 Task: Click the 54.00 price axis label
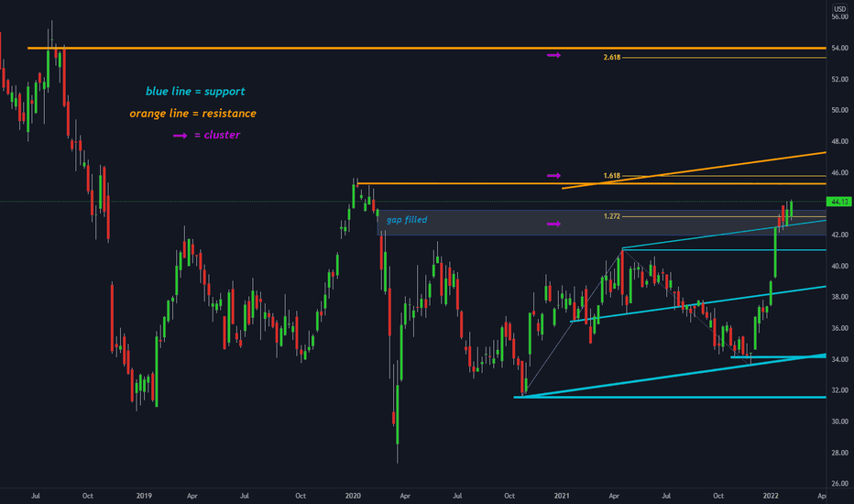point(839,48)
